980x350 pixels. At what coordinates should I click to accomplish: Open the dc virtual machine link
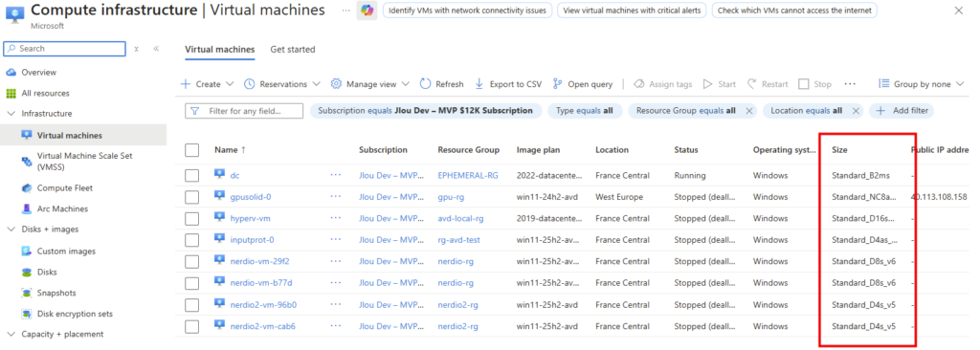coord(234,176)
